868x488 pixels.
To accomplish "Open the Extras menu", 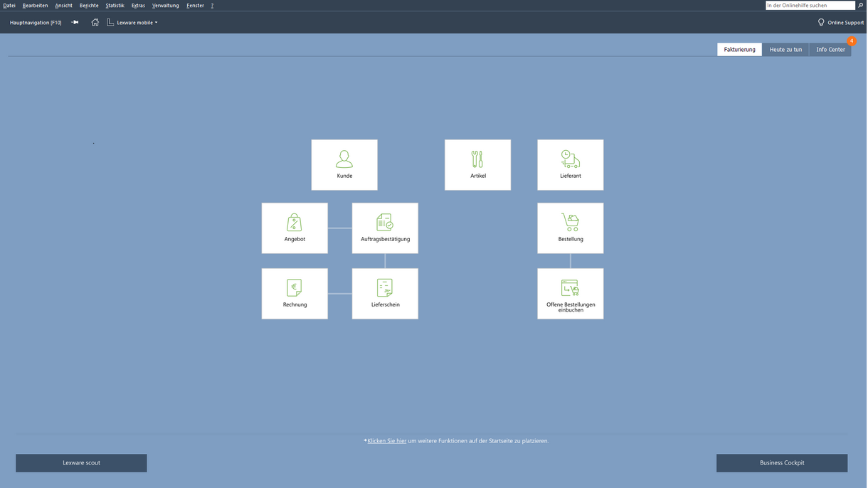I will (138, 5).
